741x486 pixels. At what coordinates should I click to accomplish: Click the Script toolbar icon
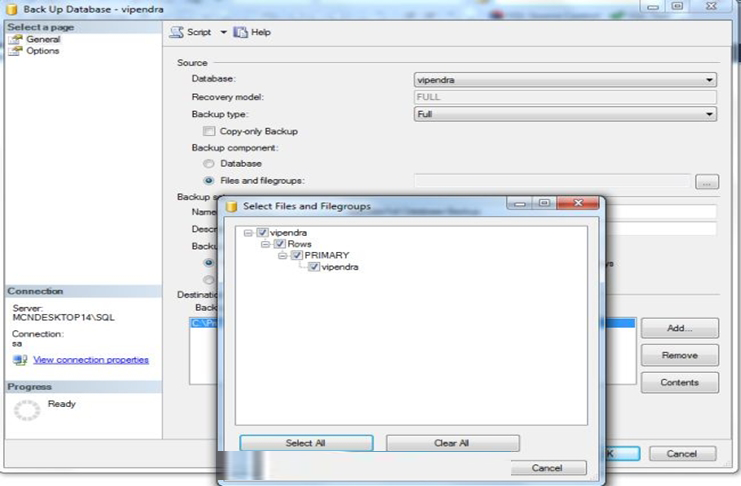tap(176, 32)
